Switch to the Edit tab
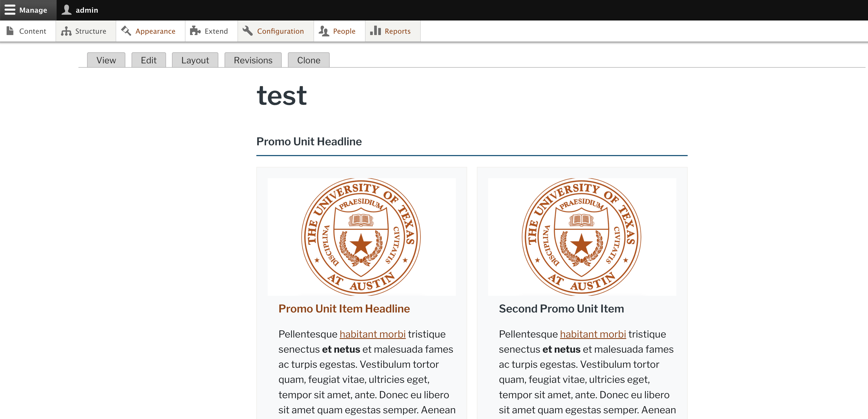This screenshot has width=868, height=419. pos(149,60)
